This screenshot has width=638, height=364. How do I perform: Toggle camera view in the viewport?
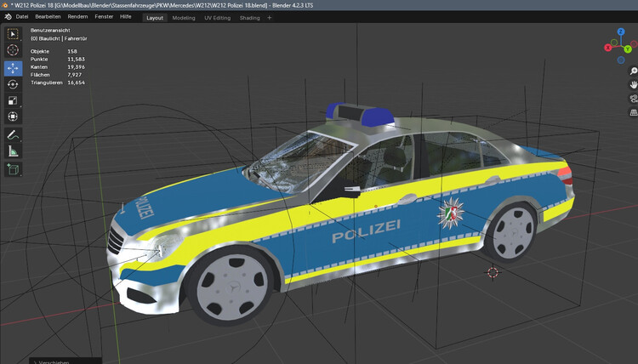(633, 99)
